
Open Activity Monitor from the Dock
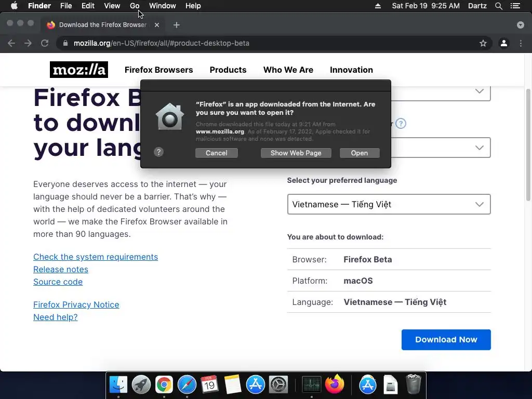click(x=312, y=385)
